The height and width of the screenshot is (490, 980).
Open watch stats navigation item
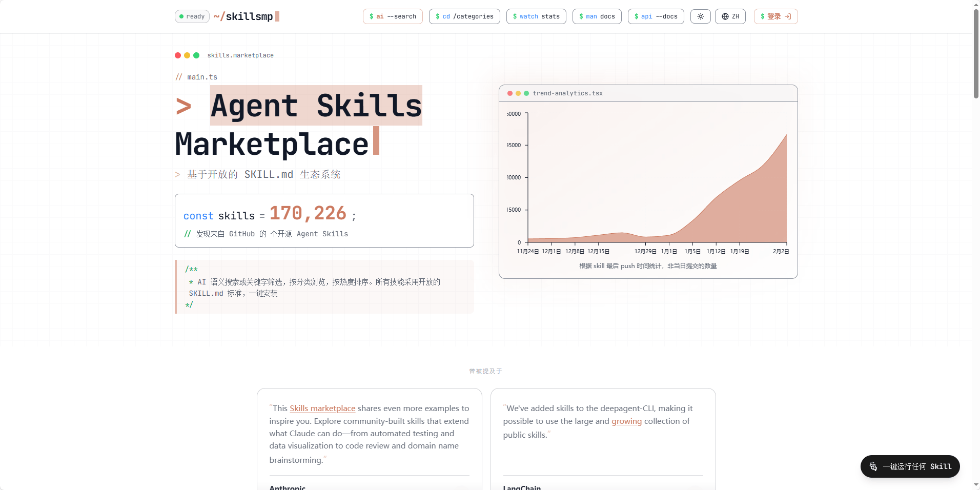coord(536,16)
